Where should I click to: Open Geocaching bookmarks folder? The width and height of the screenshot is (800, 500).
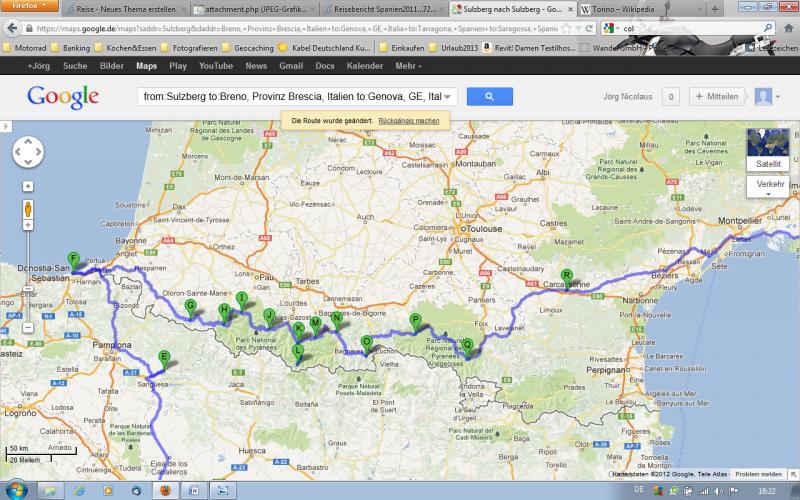pyautogui.click(x=249, y=48)
